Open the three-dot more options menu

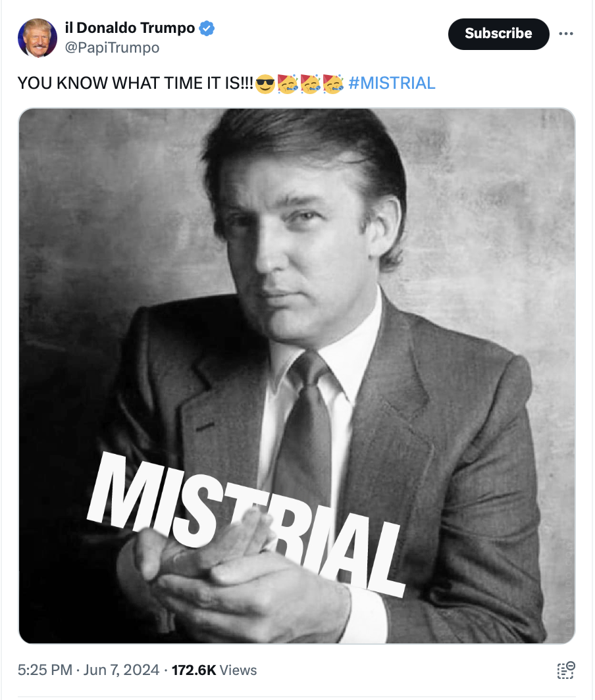click(565, 34)
